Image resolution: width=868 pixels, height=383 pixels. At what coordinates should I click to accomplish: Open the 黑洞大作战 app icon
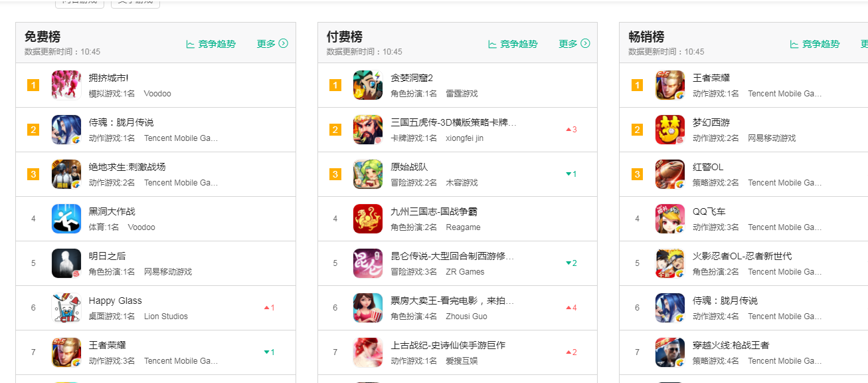(x=66, y=219)
